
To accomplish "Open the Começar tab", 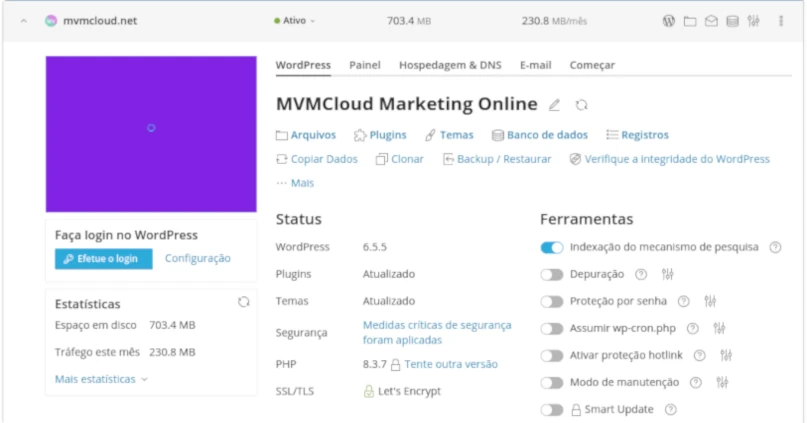I will [x=592, y=65].
